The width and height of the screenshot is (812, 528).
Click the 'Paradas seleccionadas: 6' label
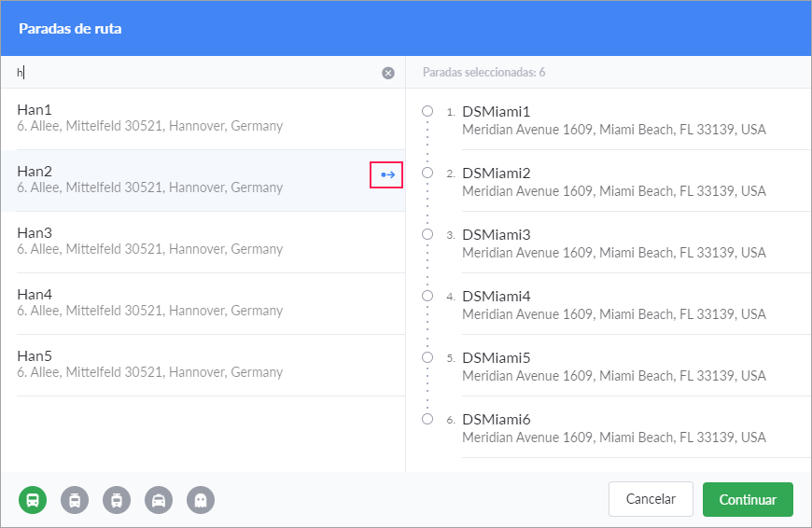(483, 73)
